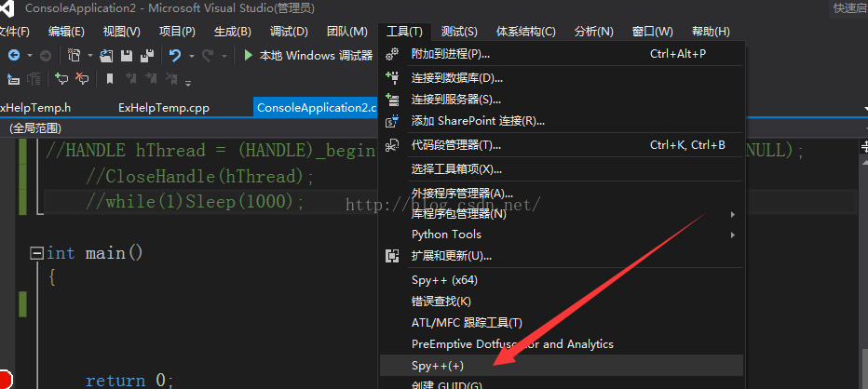Launch Spy++ (x64) from the menu

coord(562,280)
